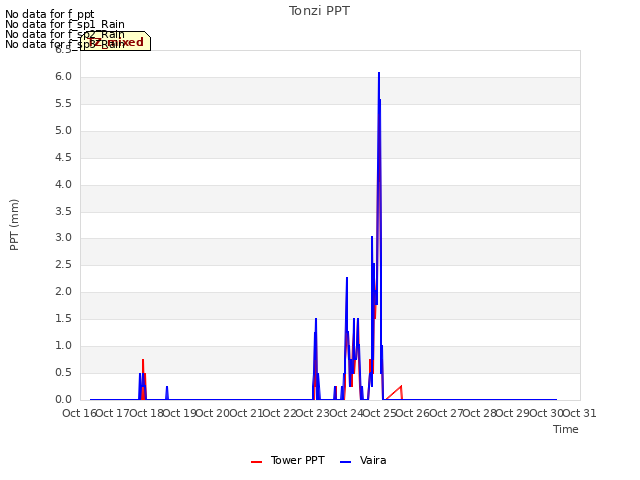Click the Oct 20 x-axis tick label
Image resolution: width=640 pixels, height=480 pixels.
[x=213, y=413]
